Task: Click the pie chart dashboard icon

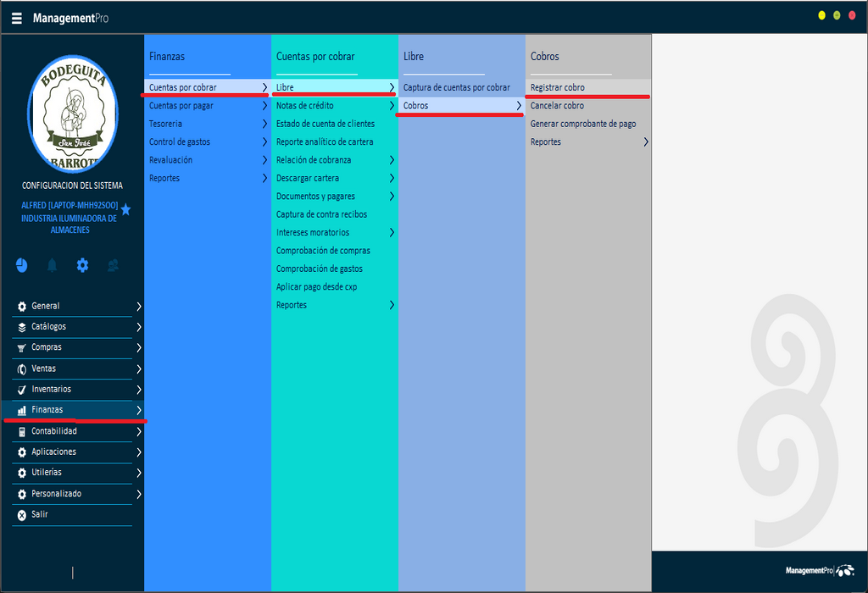Action: pos(21,265)
